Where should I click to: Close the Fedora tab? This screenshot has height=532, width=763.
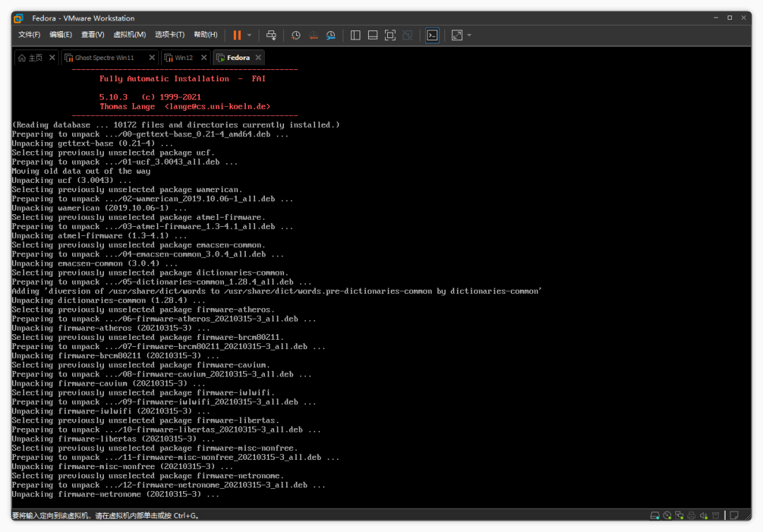click(x=259, y=58)
